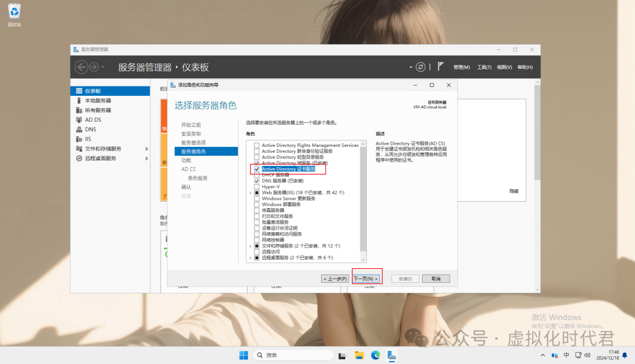This screenshot has height=364, width=635.
Task: Show hidden tray icons chevron
Action: (x=543, y=355)
